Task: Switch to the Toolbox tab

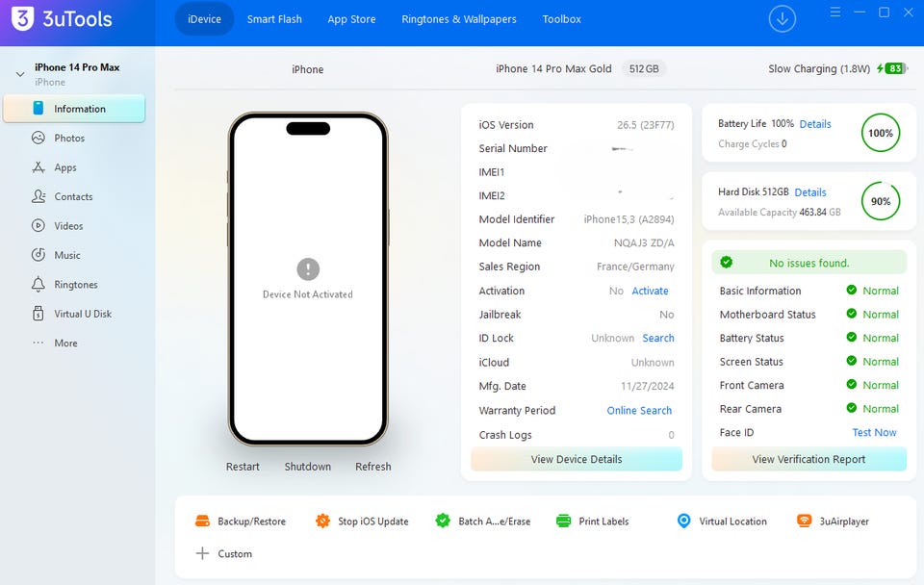Action: 561,19
